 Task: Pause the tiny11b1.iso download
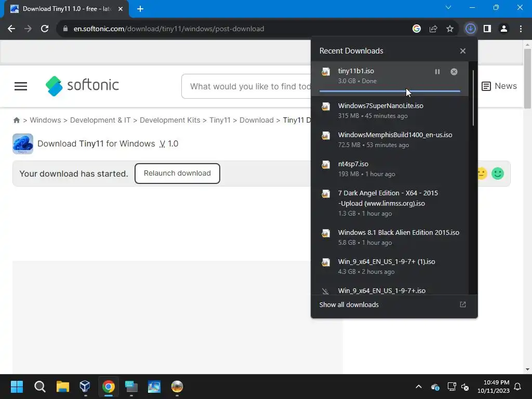(x=437, y=72)
